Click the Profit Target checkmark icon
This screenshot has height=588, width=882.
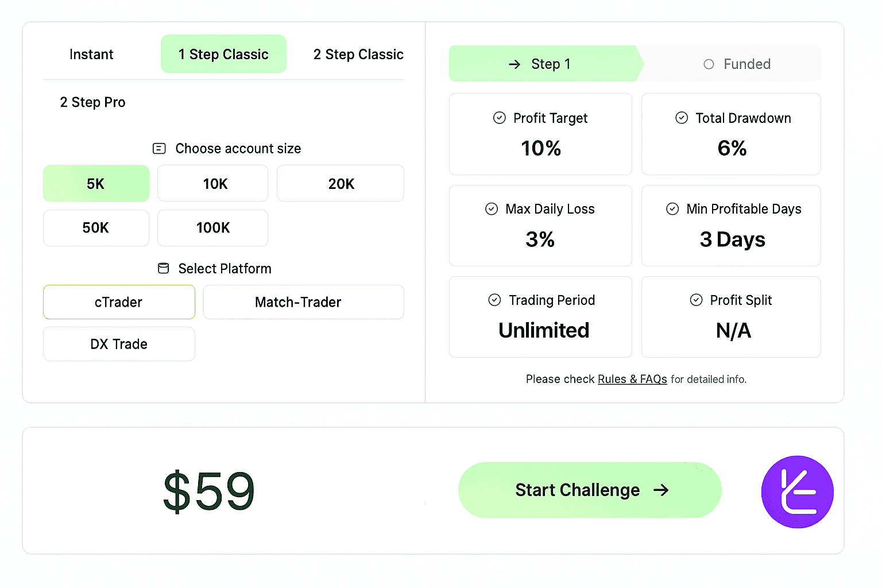click(500, 118)
